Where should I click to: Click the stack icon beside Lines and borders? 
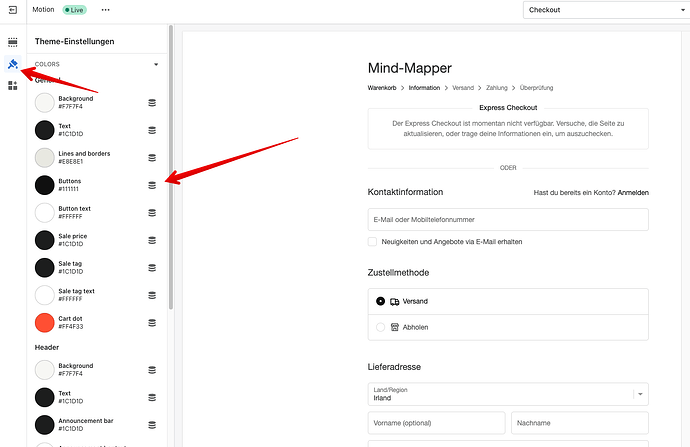(x=152, y=158)
